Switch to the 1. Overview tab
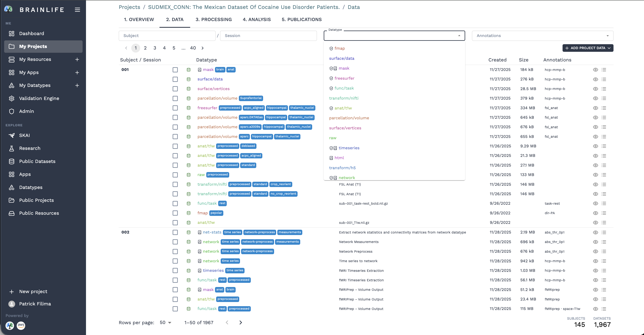This screenshot has height=335, width=644. 139,20
